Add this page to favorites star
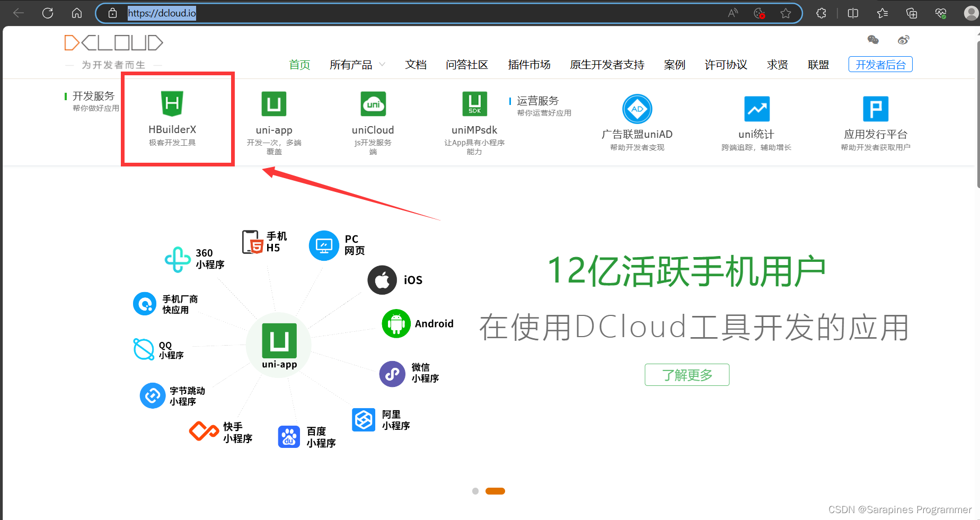980x520 pixels. click(x=785, y=13)
